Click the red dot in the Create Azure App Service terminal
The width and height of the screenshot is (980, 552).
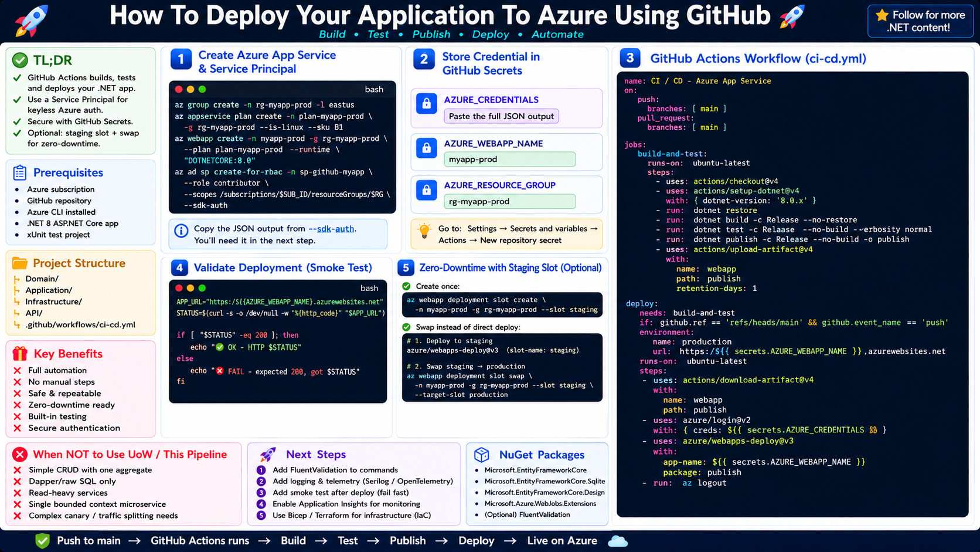tap(179, 89)
